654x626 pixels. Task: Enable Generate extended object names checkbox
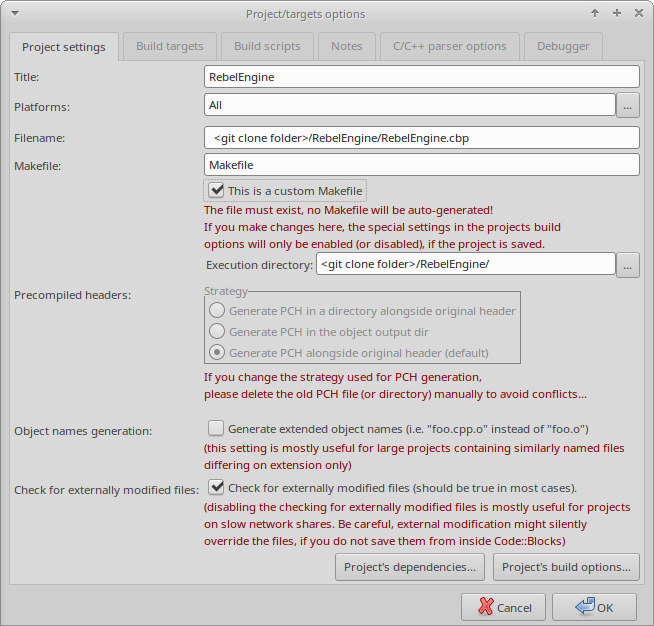[216, 428]
